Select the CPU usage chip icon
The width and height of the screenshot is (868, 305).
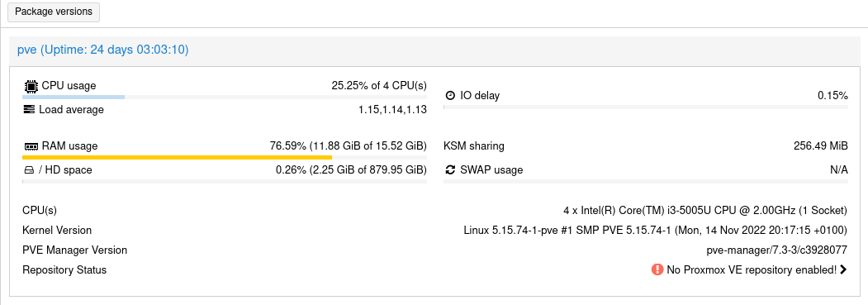pyautogui.click(x=31, y=86)
